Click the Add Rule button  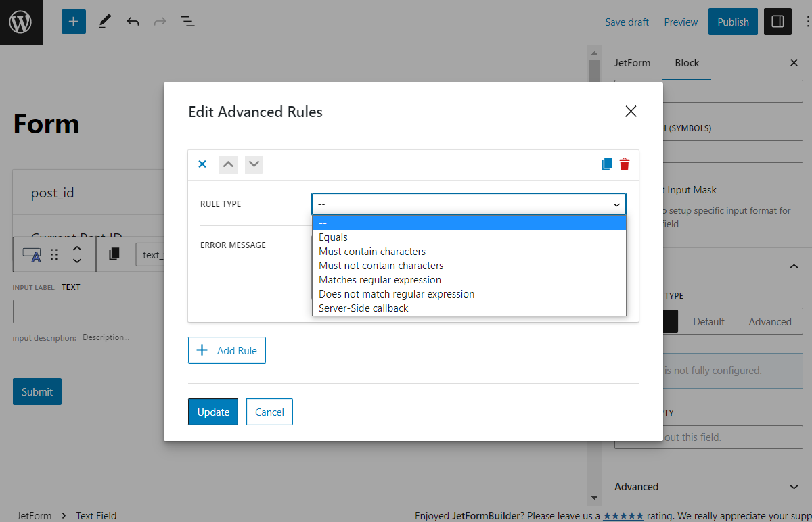pos(227,350)
